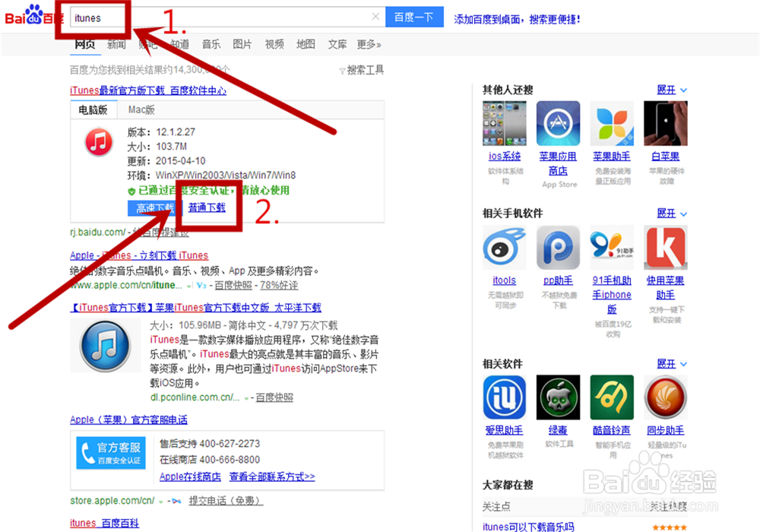The height and width of the screenshot is (532, 760).
Task: Click the 苹果助手 colorful flower icon
Action: (x=612, y=123)
